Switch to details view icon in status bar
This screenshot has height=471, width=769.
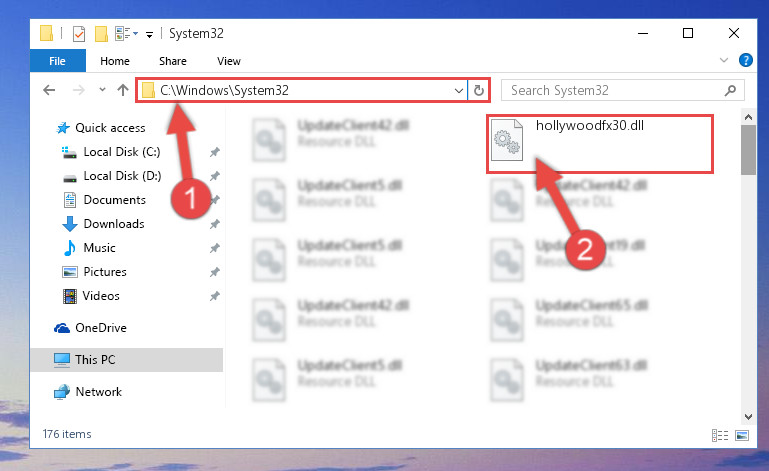pyautogui.click(x=720, y=435)
